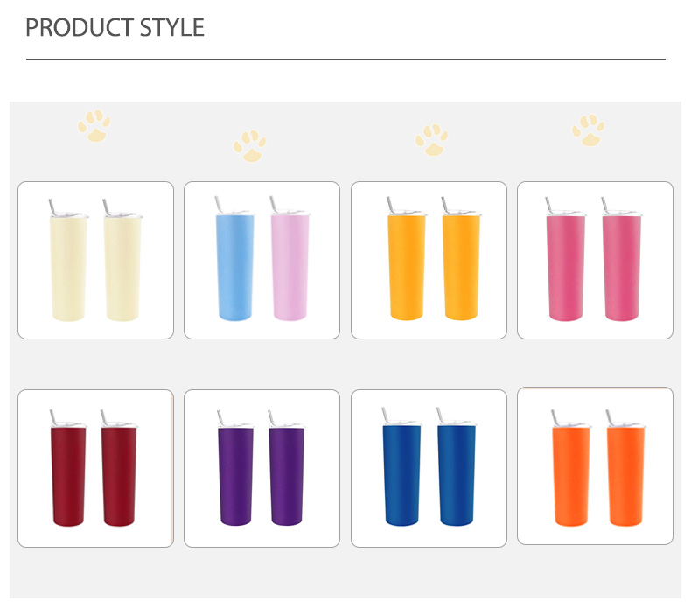691x616 pixels.
Task: Select the purple tumbler pair card
Action: pyautogui.click(x=262, y=468)
